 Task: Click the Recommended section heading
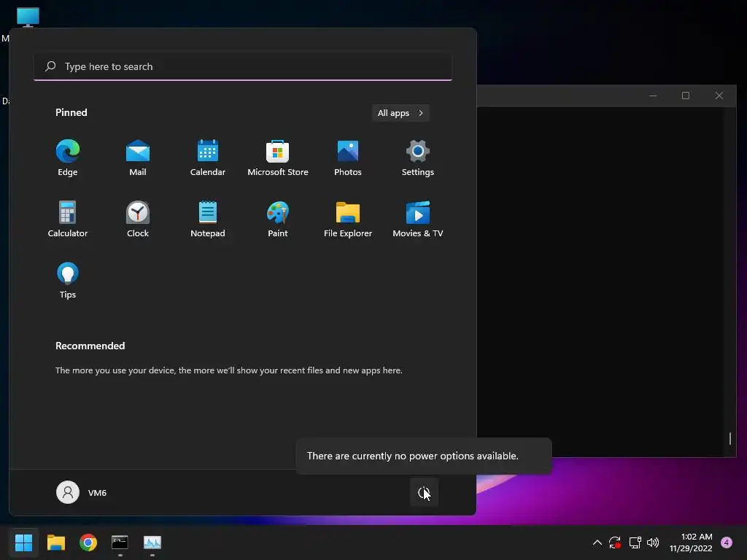pos(90,346)
